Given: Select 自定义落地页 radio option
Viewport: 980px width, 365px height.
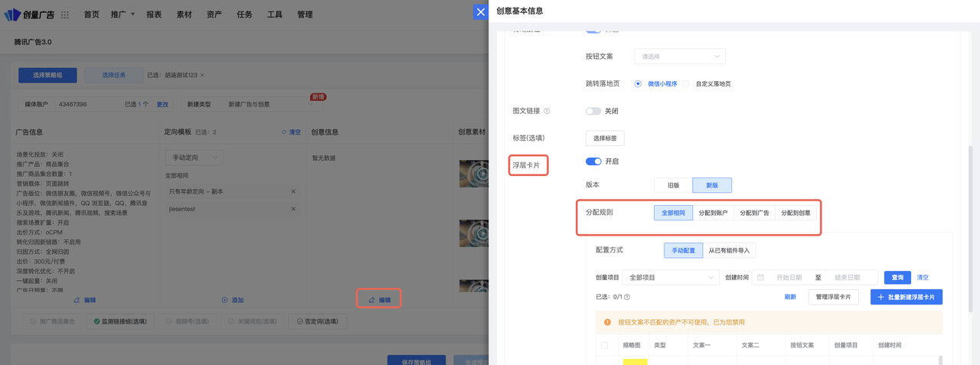Looking at the screenshot, I should coord(686,83).
